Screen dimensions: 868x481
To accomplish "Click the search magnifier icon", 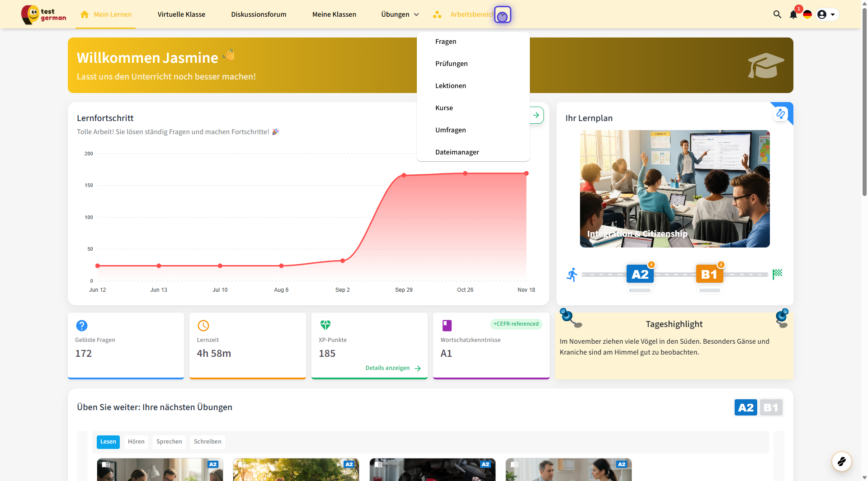I will (x=777, y=14).
